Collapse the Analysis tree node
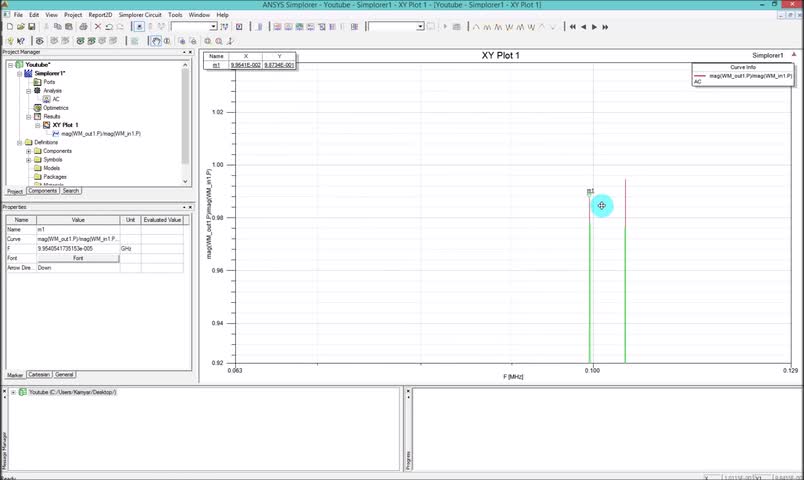Screen dimensions: 804x480 point(29,91)
